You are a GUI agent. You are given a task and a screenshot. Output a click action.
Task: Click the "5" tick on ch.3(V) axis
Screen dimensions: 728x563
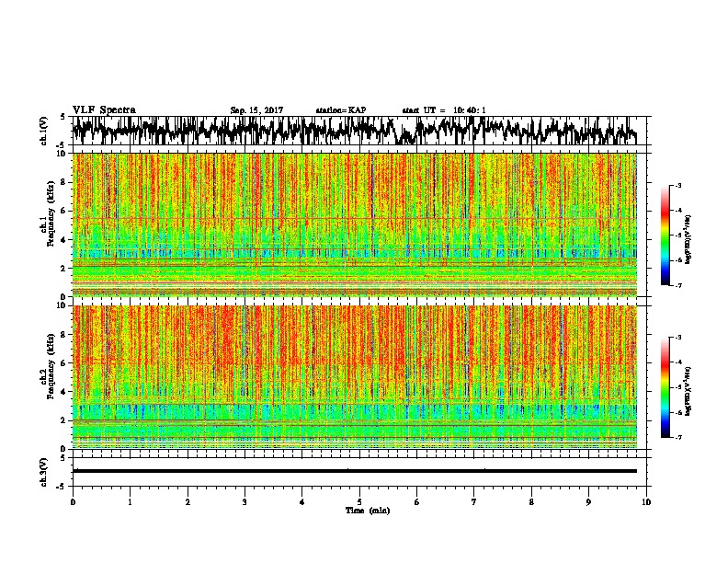pos(63,458)
